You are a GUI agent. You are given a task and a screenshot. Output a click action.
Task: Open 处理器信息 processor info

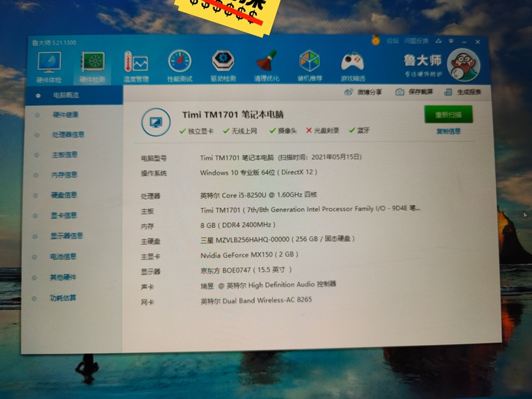tap(68, 134)
